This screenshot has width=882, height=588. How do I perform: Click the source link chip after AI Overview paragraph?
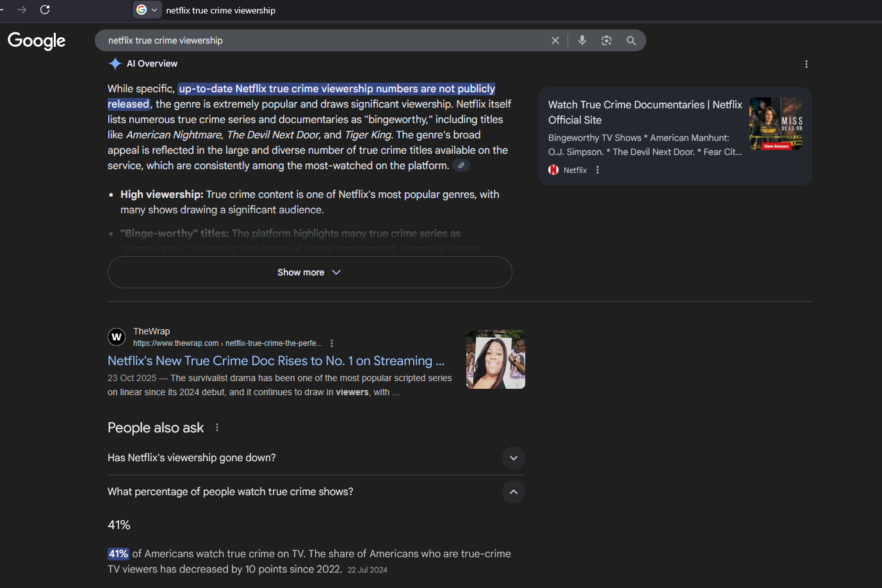(461, 165)
